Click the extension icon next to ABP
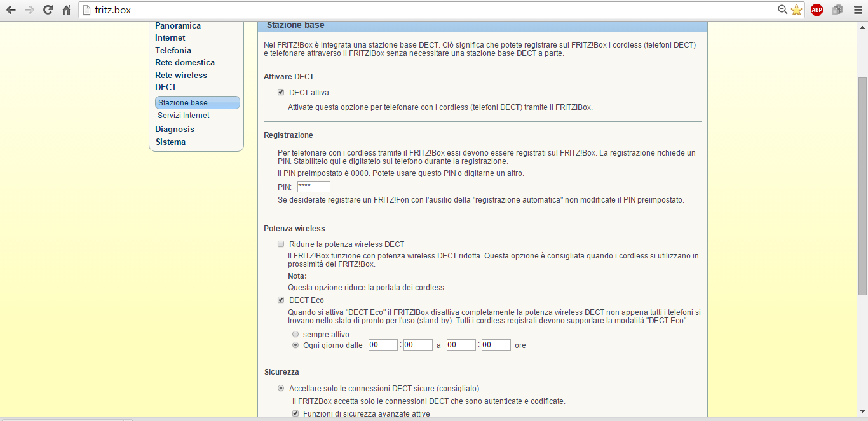The width and height of the screenshot is (868, 421). pos(837,10)
